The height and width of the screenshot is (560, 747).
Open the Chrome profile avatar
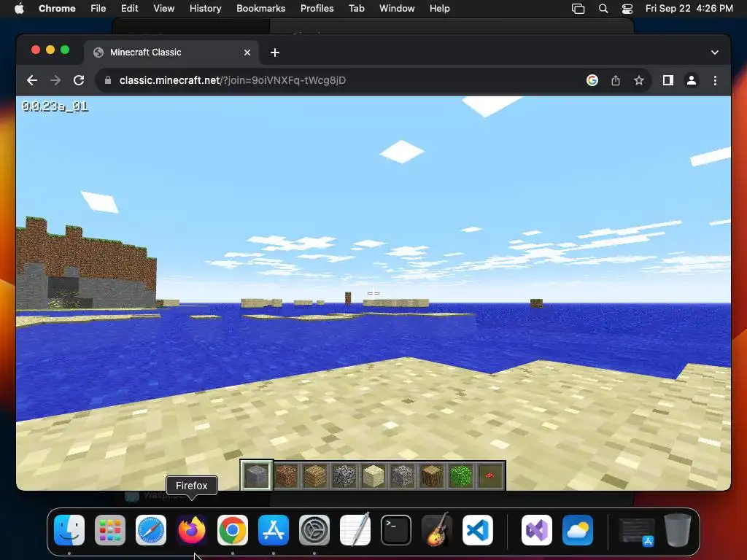click(x=692, y=80)
